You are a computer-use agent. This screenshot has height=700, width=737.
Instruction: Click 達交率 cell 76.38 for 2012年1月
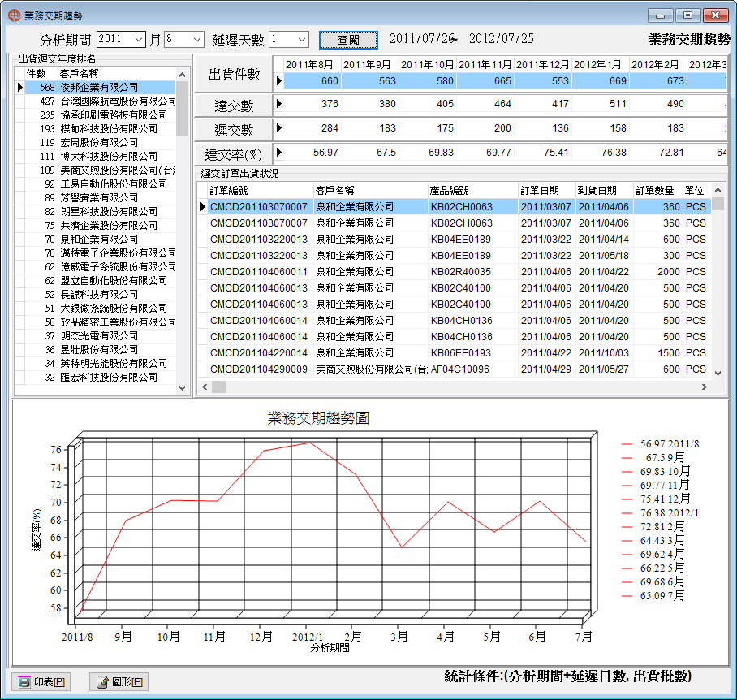coord(601,153)
